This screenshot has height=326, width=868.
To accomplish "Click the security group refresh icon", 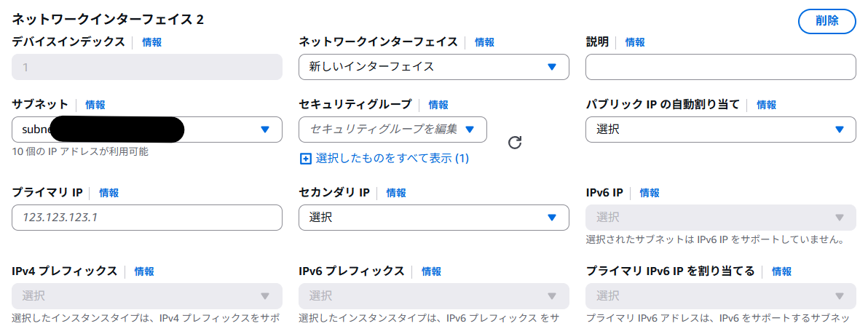I will (515, 143).
